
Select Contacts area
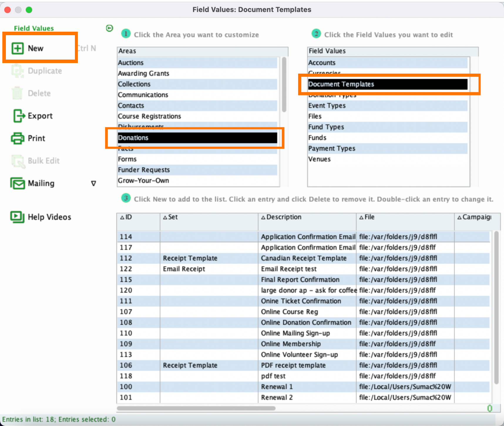(x=197, y=106)
